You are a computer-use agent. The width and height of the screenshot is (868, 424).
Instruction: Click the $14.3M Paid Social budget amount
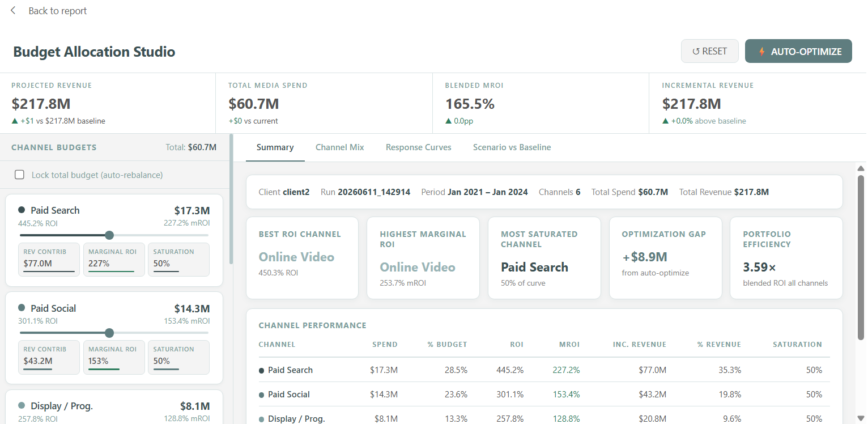192,308
